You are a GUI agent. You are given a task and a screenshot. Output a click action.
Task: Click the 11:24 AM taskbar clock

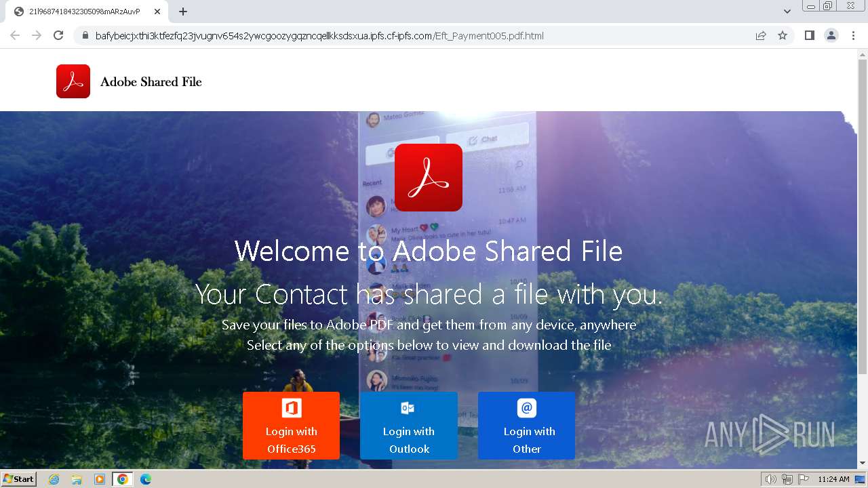pyautogui.click(x=833, y=479)
